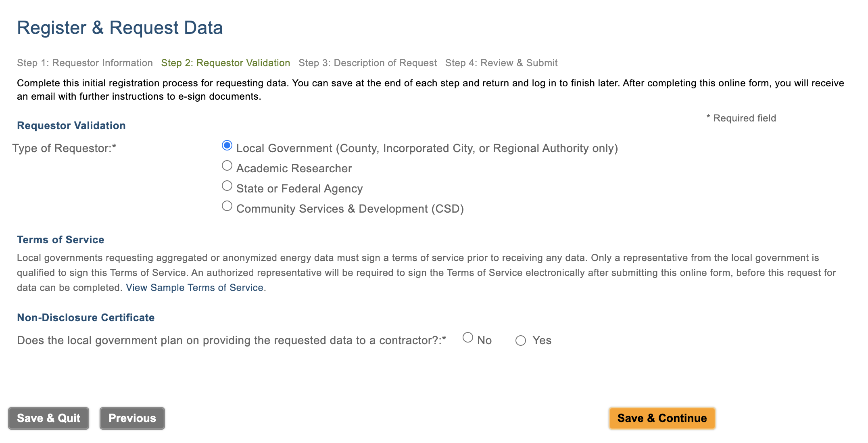Click the Register & Request Data page title

(x=120, y=28)
